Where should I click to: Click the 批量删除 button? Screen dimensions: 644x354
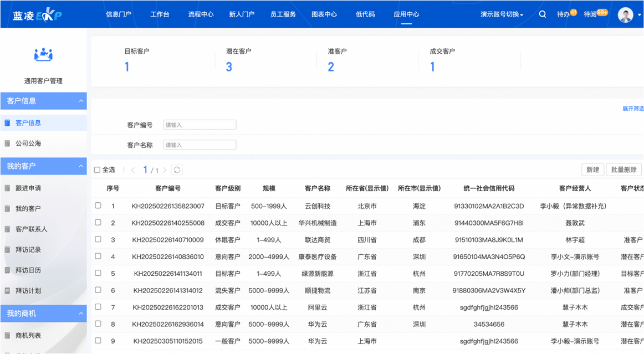point(623,170)
